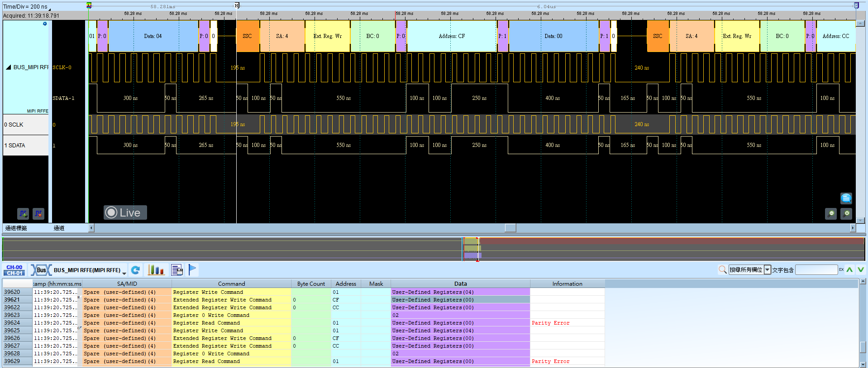The image size is (868, 368).
Task: Zoom out the waveform view
Action: point(831,213)
